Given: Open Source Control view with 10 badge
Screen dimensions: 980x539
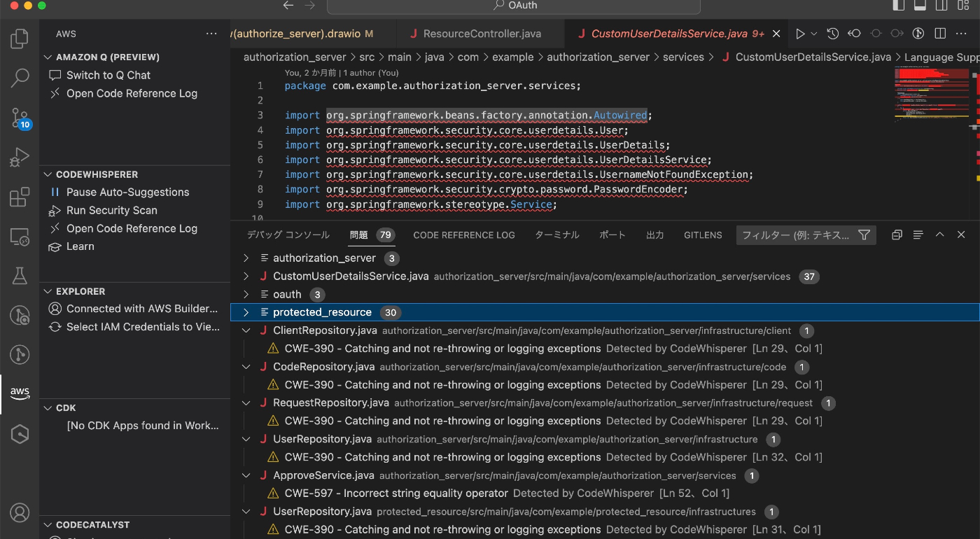Looking at the screenshot, I should (x=20, y=118).
